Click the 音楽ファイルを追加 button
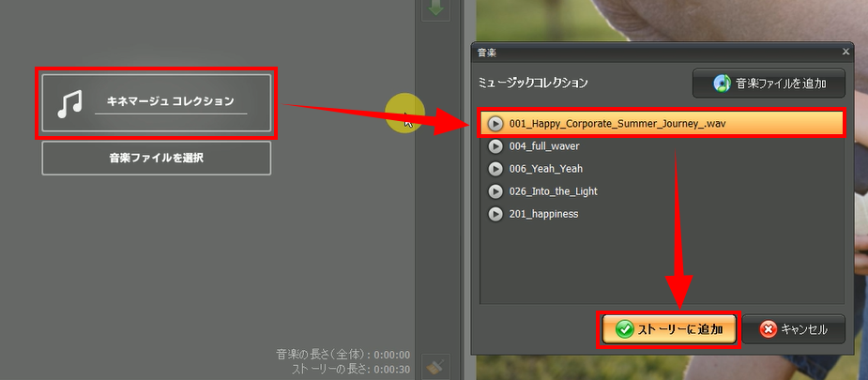This screenshot has width=868, height=380. (769, 83)
